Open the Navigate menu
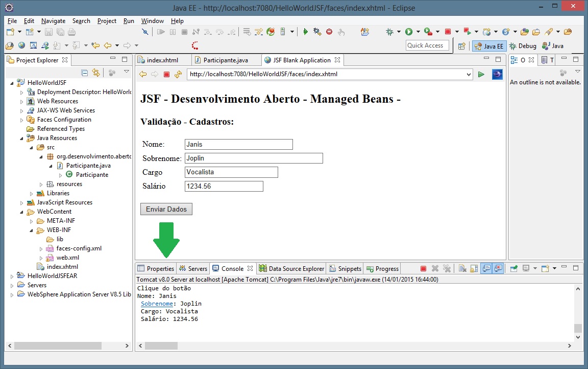Viewport: 588px width, 369px height. (x=53, y=21)
